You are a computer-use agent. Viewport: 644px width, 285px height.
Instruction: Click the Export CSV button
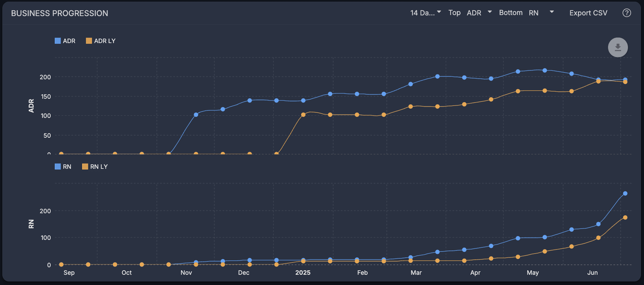(x=588, y=13)
